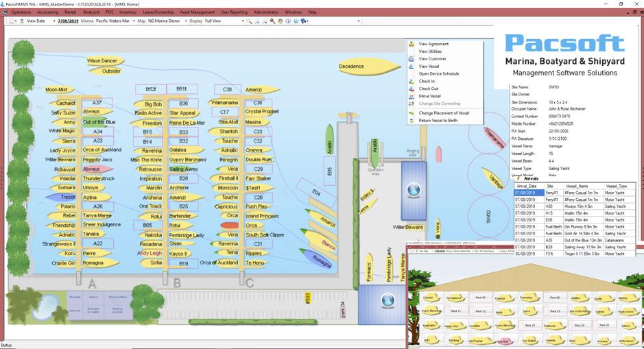Click the unnamed red vessel on pier C
The height and width of the screenshot is (349, 644).
tap(230, 226)
